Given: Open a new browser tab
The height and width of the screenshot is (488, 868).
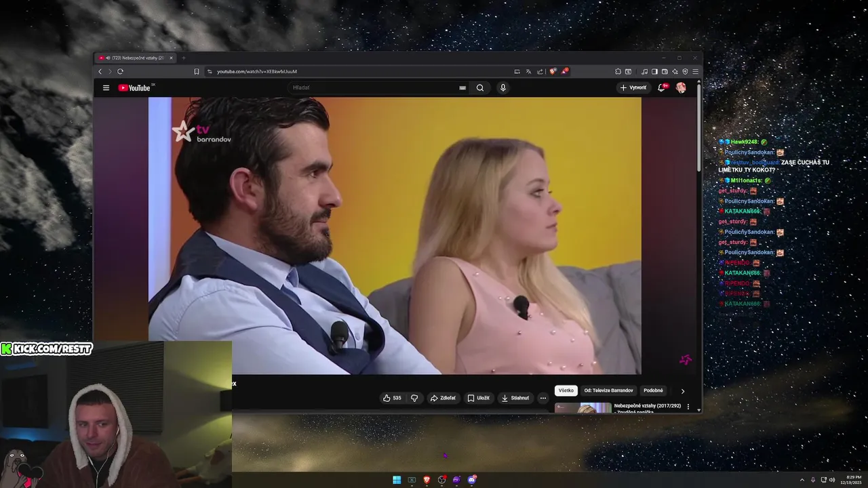Looking at the screenshot, I should 184,58.
